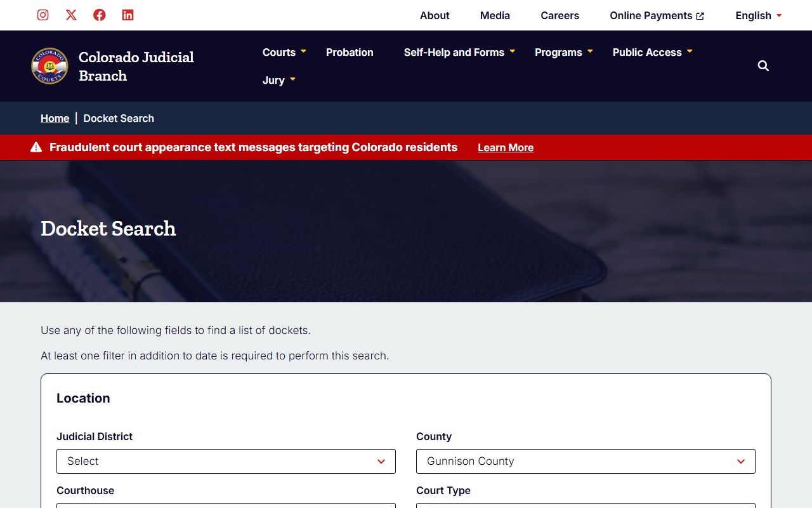Open the English language dropdown
Viewport: 812px width, 508px height.
coord(759,15)
